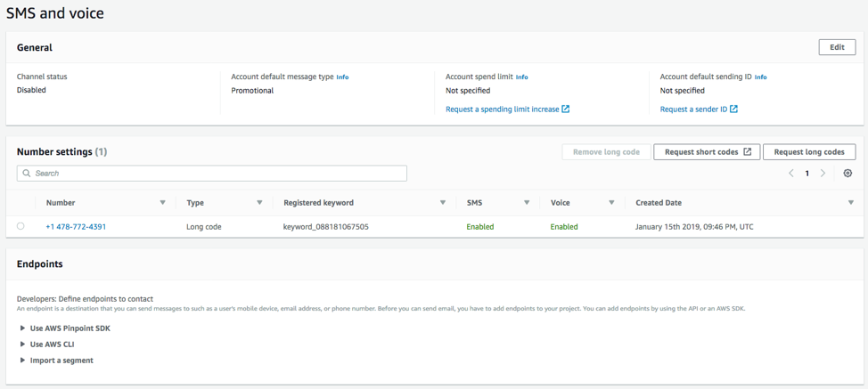Click external icon on Request short codes

pyautogui.click(x=748, y=152)
